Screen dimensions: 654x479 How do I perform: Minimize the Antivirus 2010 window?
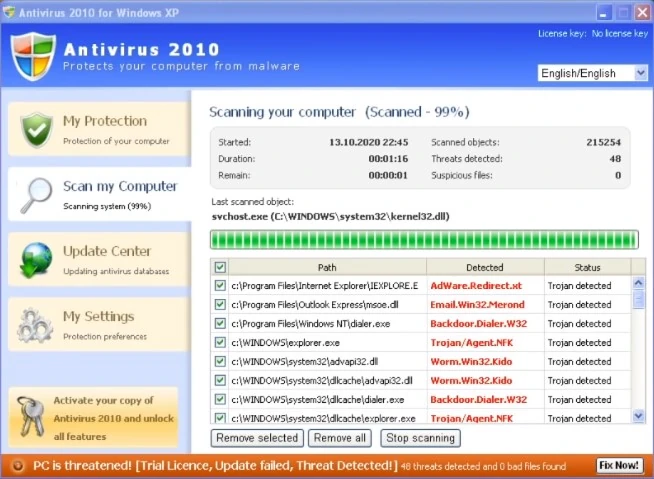pos(603,13)
